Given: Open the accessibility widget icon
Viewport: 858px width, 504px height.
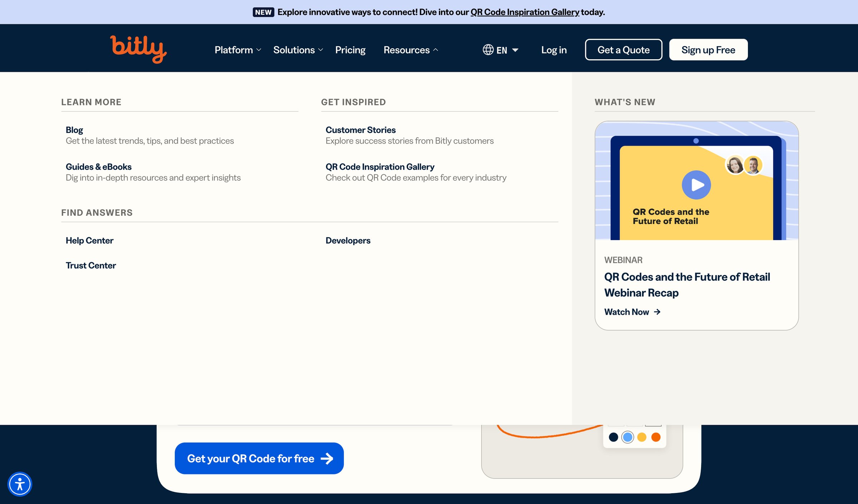Looking at the screenshot, I should 20,484.
